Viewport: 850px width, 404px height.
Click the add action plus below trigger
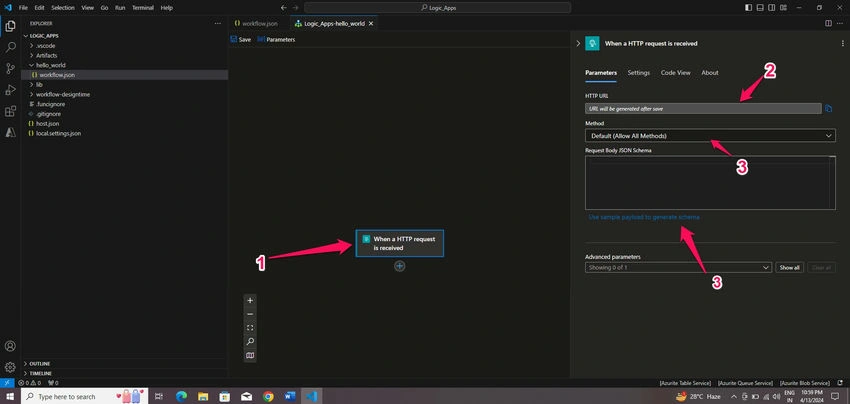[400, 266]
